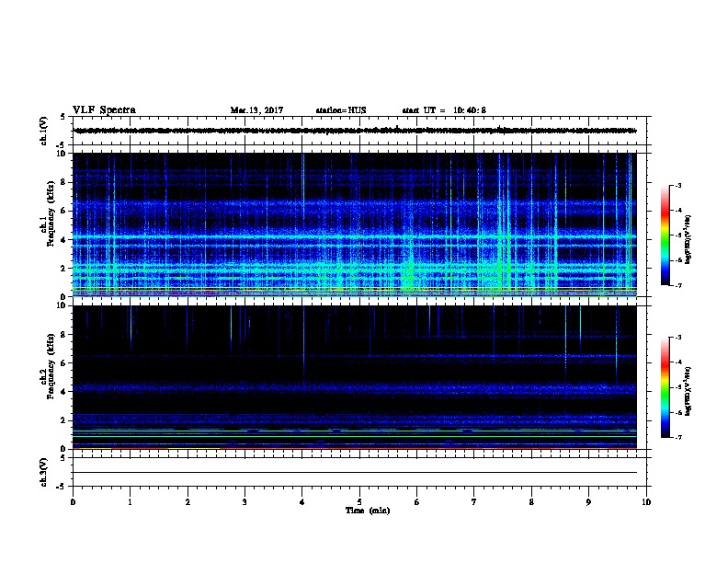Select the "start UT = 10:40:8" header text
This screenshot has width=728, height=563.
pos(444,110)
